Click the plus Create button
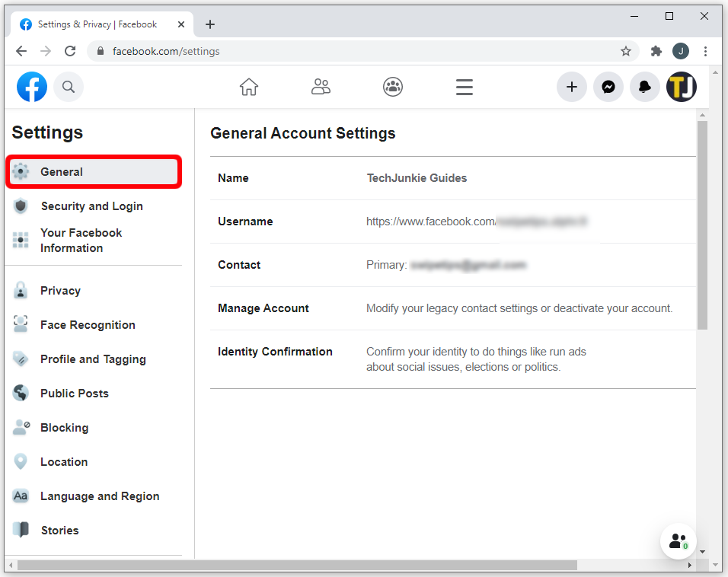 click(x=572, y=87)
